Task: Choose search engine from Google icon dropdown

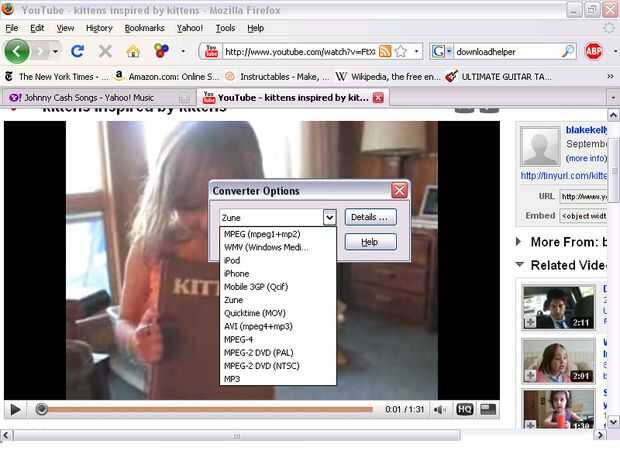Action: tap(441, 51)
